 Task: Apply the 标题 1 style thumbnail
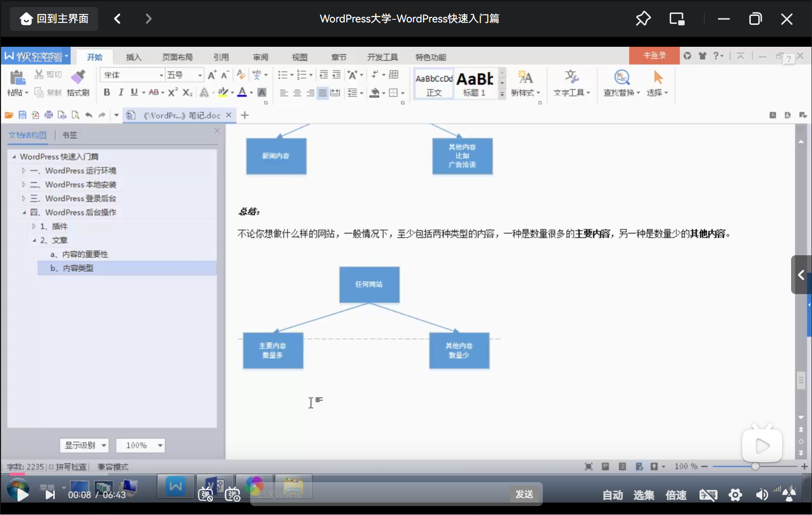pos(475,83)
